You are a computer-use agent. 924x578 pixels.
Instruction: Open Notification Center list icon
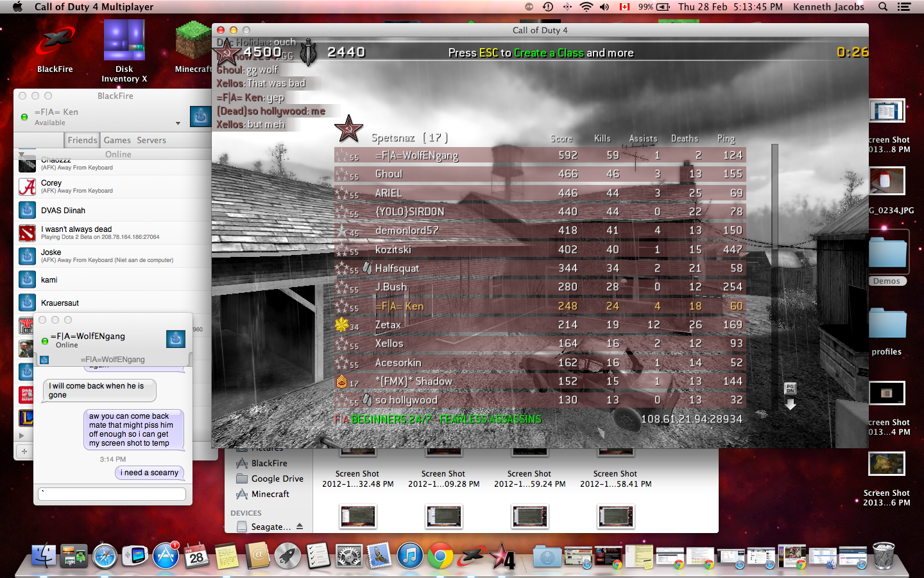pyautogui.click(x=904, y=7)
